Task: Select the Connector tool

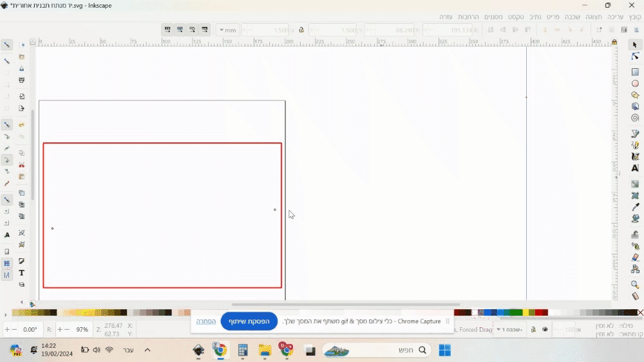Action: 635,269
